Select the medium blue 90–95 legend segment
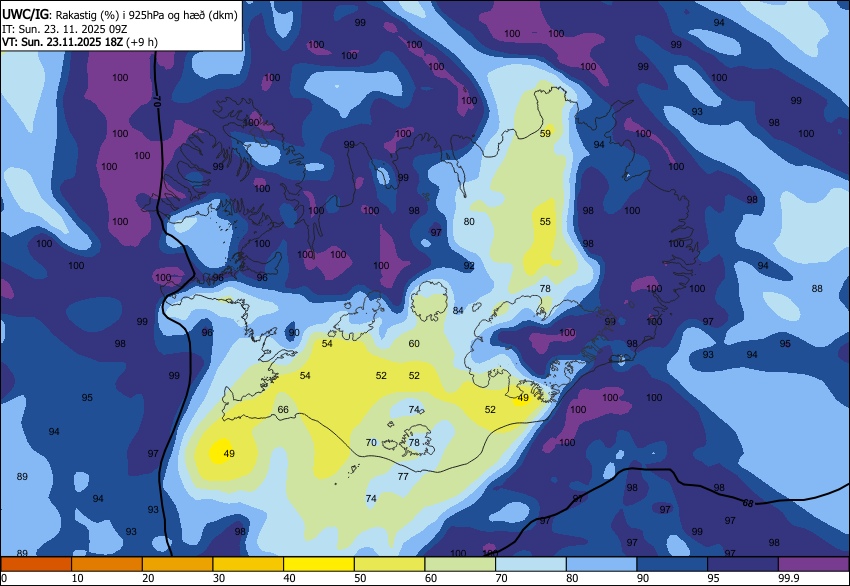 click(x=672, y=564)
